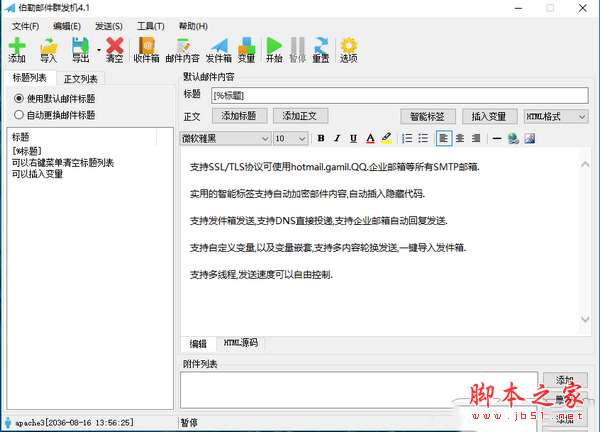
Task: Click the 添加 (Add) toolbar icon
Action: (x=17, y=50)
